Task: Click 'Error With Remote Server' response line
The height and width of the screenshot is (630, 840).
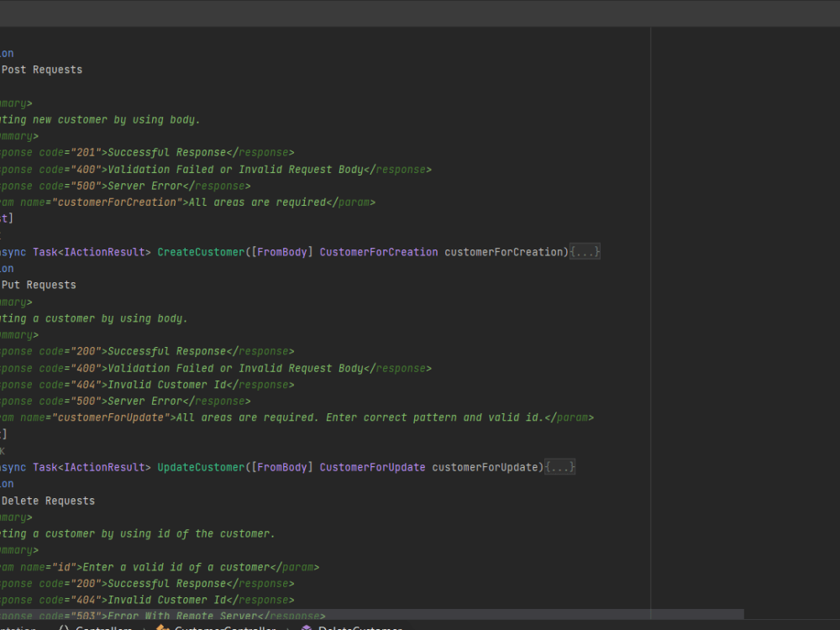Action: pos(162,616)
